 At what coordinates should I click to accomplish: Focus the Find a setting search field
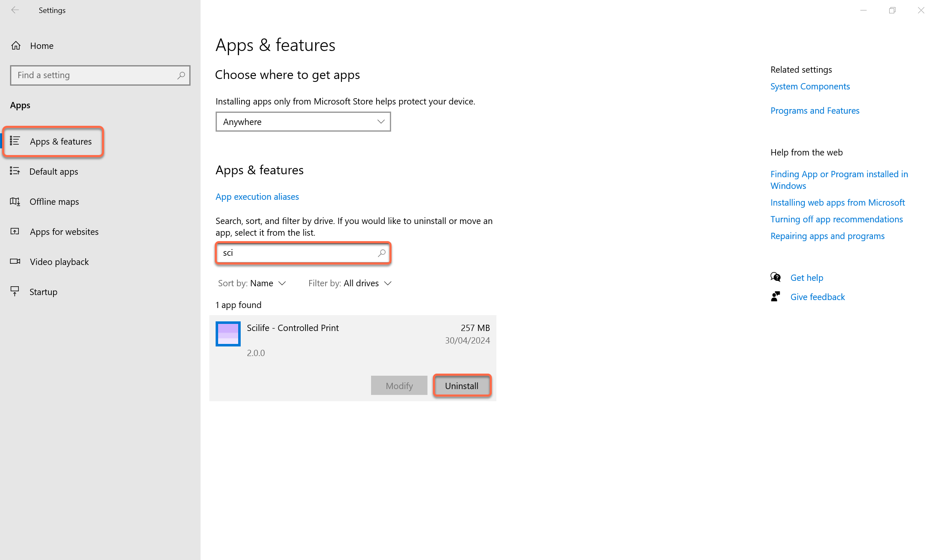pos(100,75)
